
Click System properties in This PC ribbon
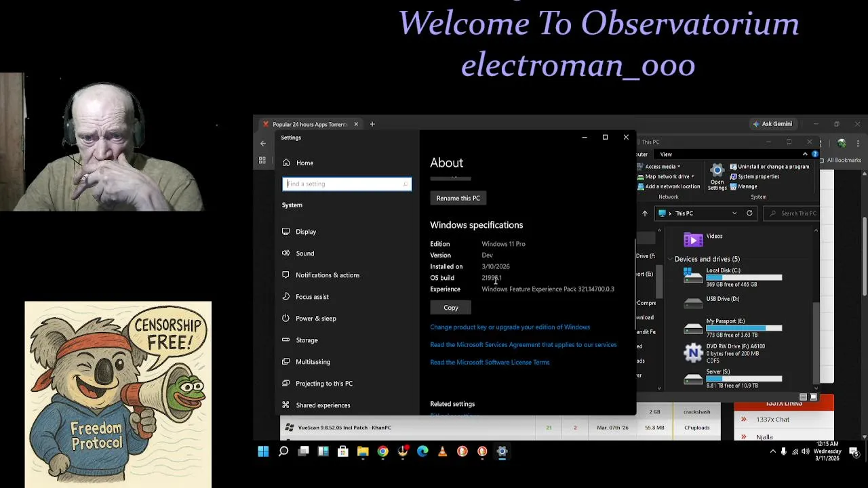[753, 177]
